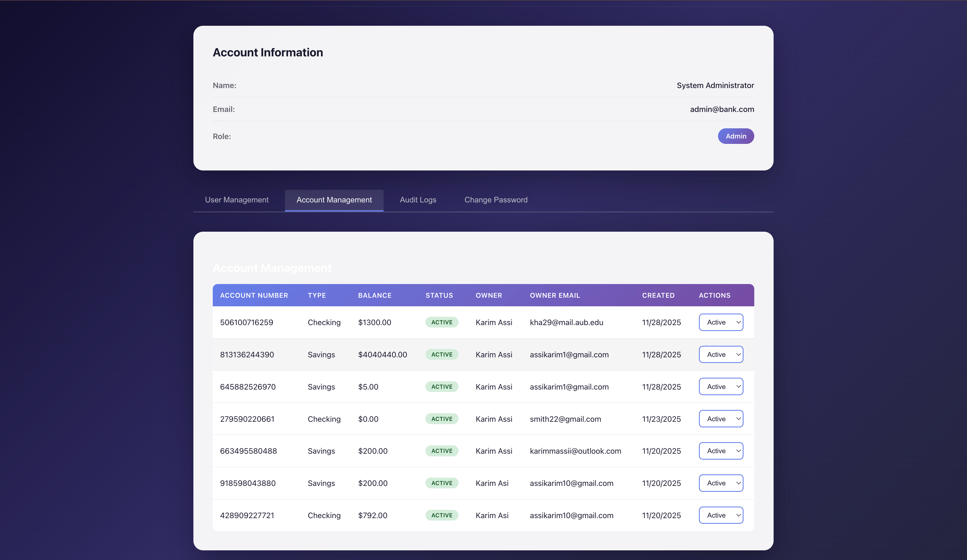This screenshot has height=560, width=967.
Task: Open the Audit Logs tab
Action: coord(418,200)
